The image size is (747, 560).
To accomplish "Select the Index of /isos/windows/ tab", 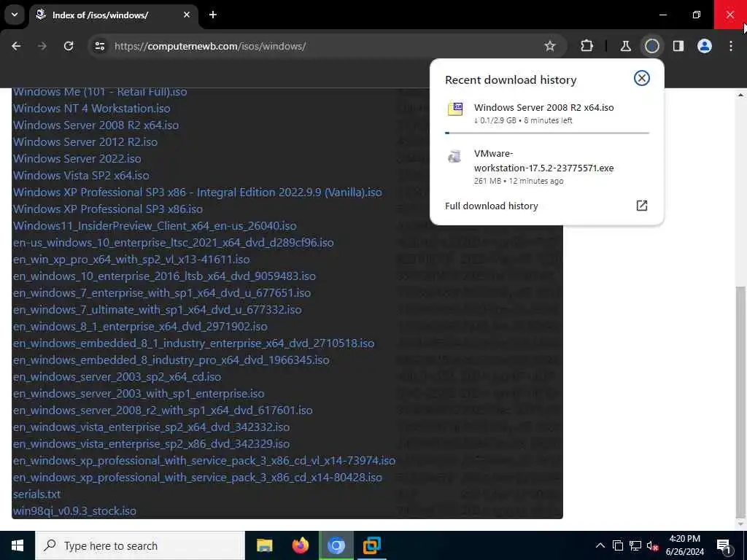I will point(100,15).
